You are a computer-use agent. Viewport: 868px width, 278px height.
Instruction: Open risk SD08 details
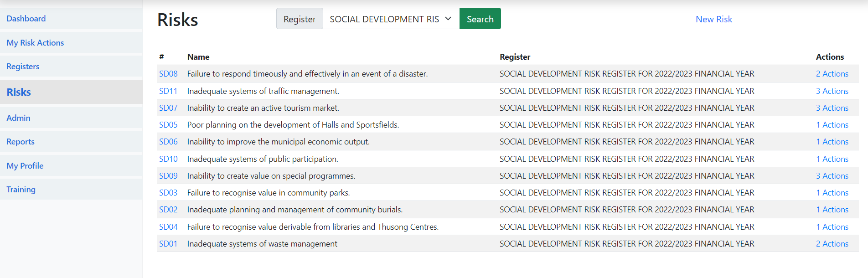(168, 74)
